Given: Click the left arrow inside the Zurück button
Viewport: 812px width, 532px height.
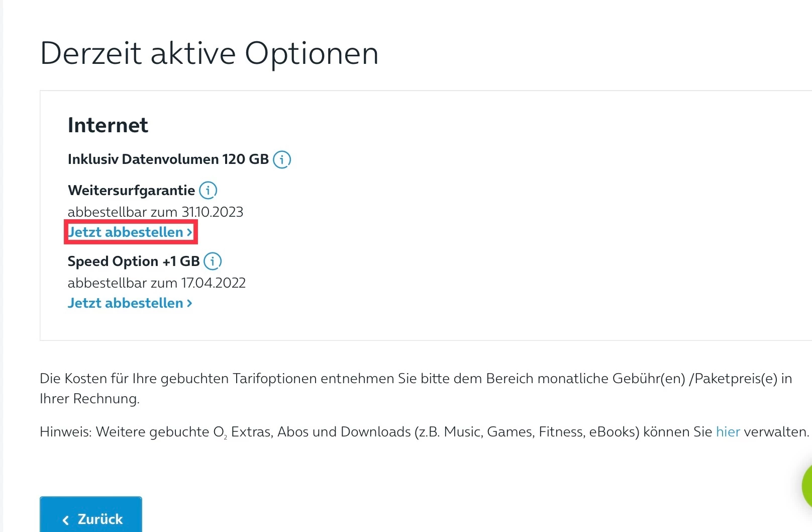Looking at the screenshot, I should pyautogui.click(x=66, y=520).
